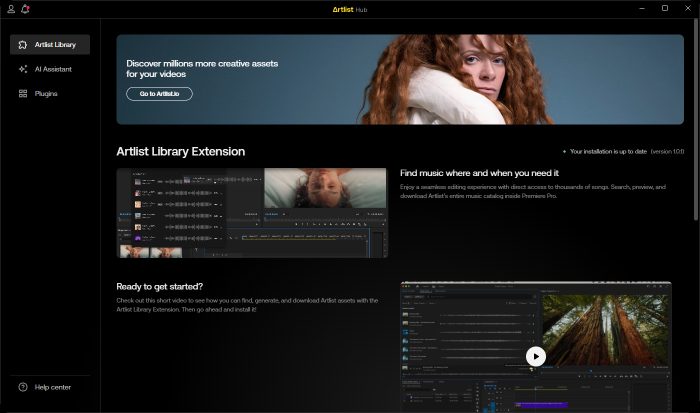Click "Find music where and when you need it"

[x=479, y=173]
